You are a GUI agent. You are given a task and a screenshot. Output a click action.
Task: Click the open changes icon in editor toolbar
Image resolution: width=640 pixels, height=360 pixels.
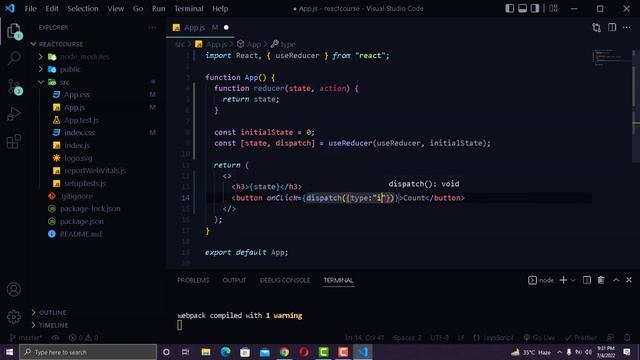596,27
